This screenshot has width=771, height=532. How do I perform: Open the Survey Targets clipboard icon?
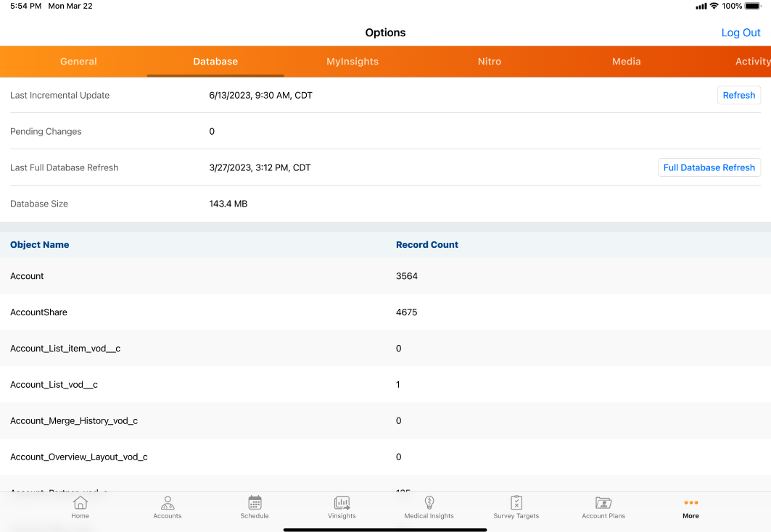(516, 503)
